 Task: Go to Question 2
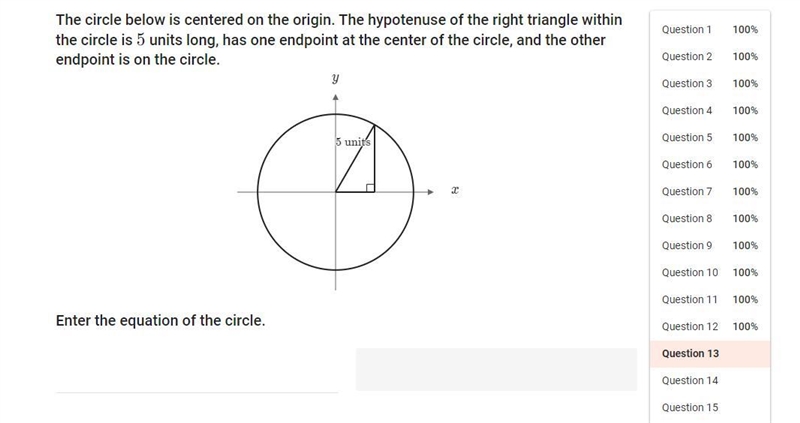point(710,57)
